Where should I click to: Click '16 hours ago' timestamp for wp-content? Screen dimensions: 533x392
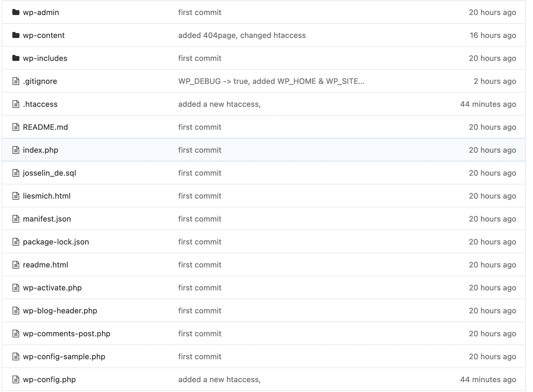point(493,36)
